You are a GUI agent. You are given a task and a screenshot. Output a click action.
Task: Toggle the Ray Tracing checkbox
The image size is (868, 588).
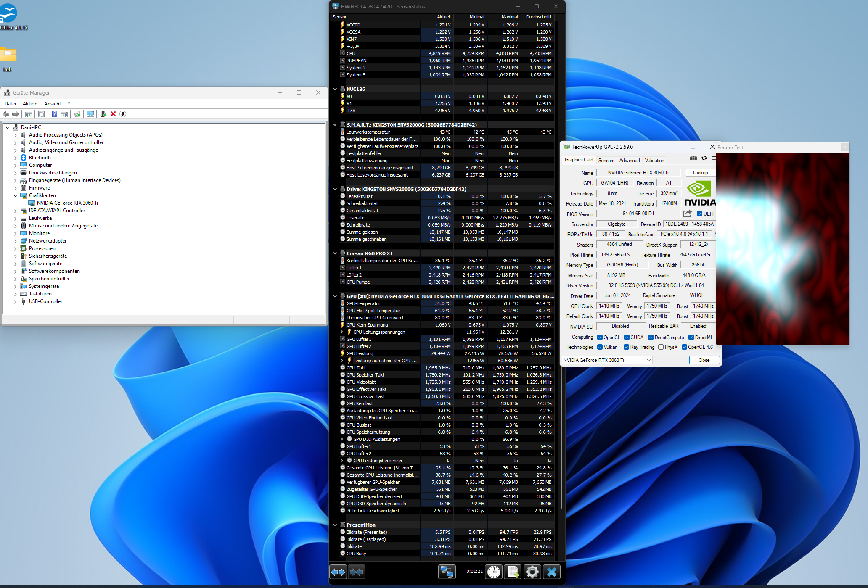pos(626,347)
